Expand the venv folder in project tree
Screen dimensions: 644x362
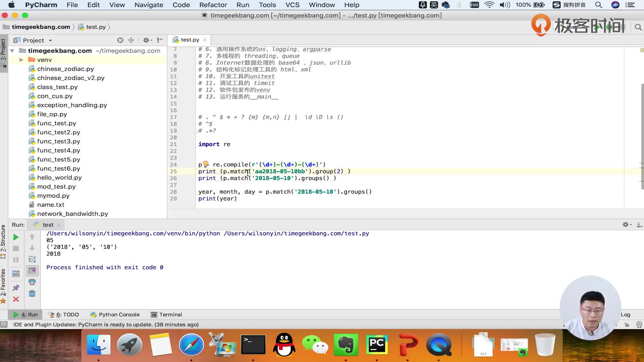[x=21, y=60]
